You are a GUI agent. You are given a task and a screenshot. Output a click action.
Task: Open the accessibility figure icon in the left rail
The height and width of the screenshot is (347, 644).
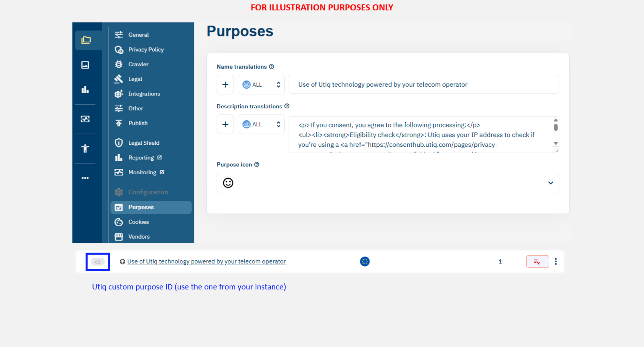pyautogui.click(x=85, y=149)
